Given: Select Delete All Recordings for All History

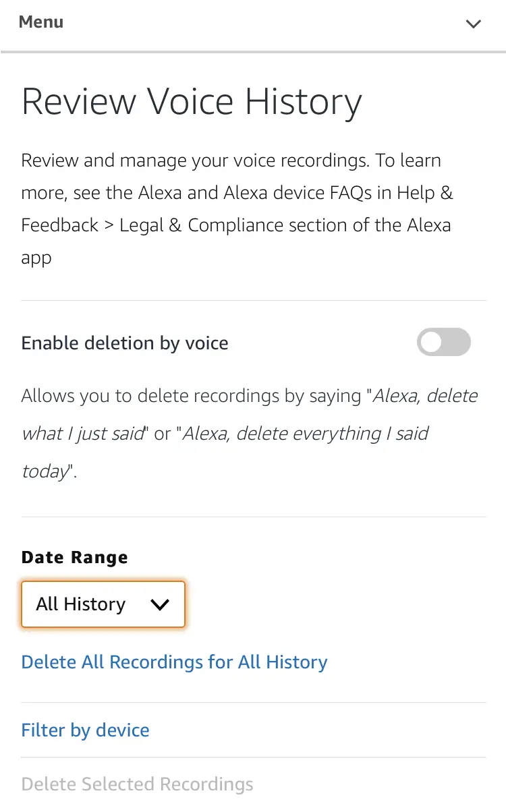Looking at the screenshot, I should click(x=174, y=662).
